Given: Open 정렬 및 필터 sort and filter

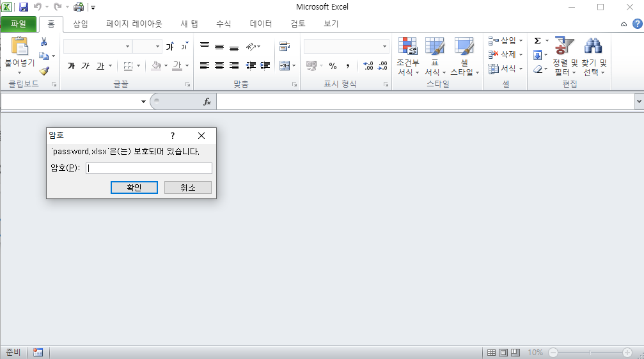Looking at the screenshot, I should (565, 56).
